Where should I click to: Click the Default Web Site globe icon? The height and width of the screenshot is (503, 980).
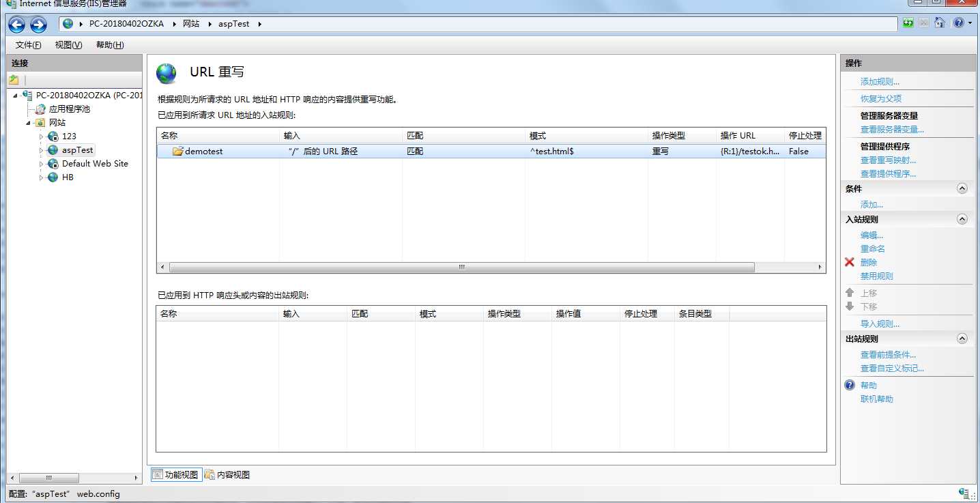(x=53, y=163)
